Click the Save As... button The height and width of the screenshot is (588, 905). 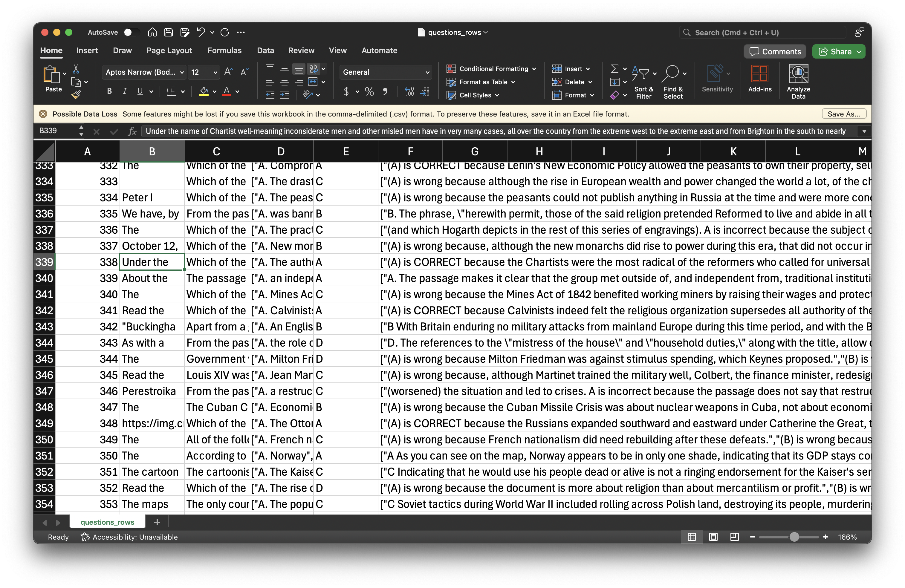point(844,114)
